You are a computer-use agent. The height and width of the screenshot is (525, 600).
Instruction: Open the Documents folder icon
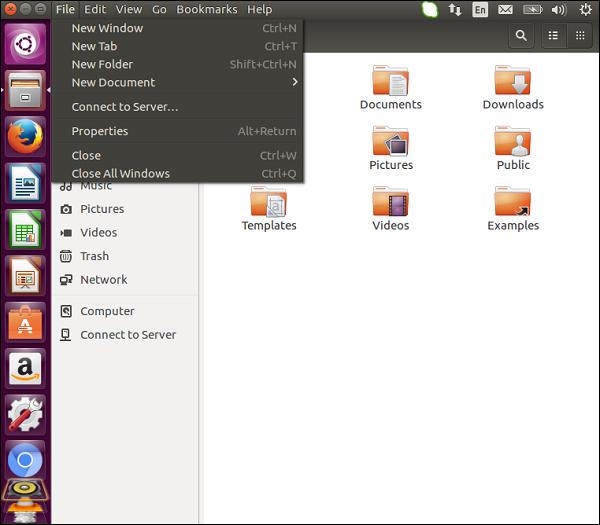(x=390, y=82)
